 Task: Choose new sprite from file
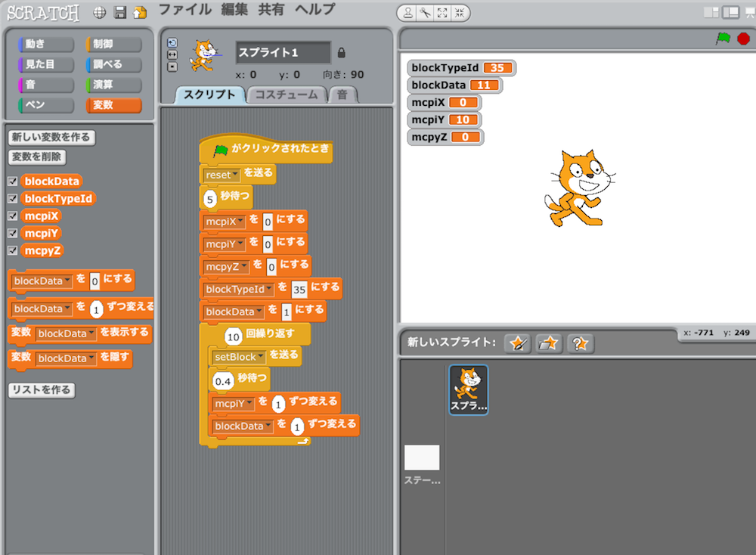[x=549, y=343]
